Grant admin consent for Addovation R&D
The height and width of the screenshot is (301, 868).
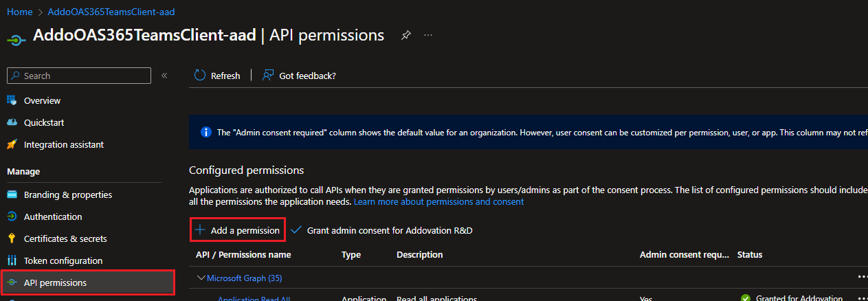pyautogui.click(x=382, y=231)
